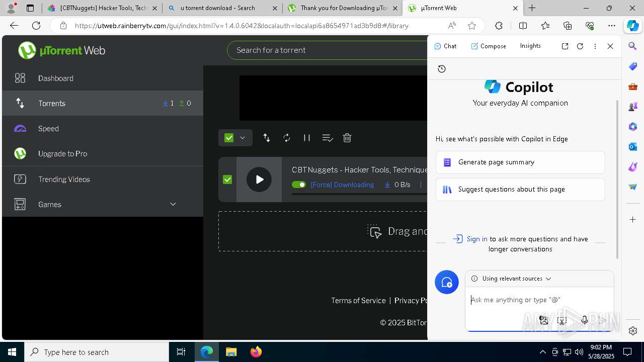Open the Edge Extensions icon

(x=499, y=26)
